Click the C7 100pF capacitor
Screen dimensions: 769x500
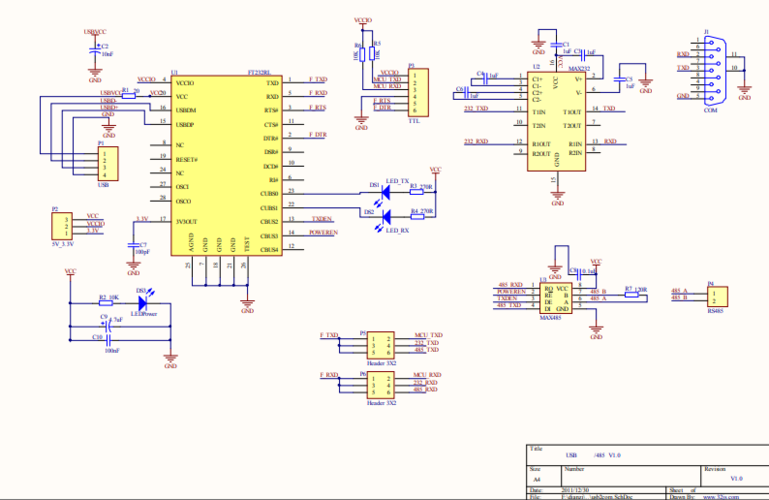(134, 246)
